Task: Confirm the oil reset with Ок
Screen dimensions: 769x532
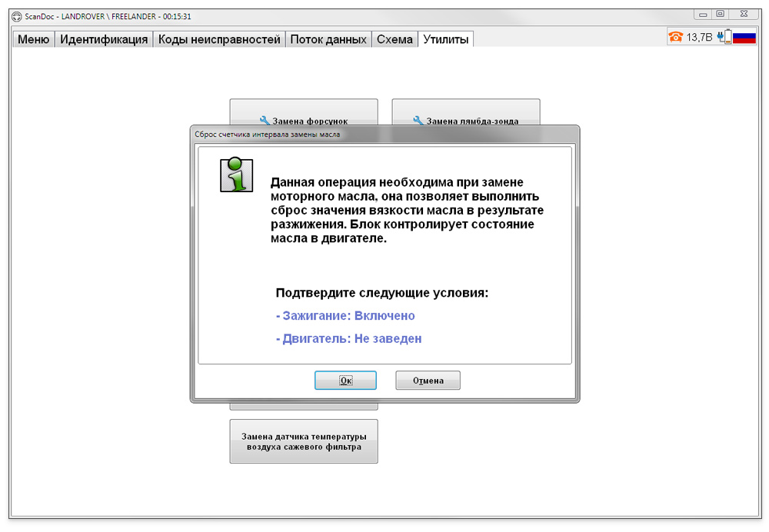Action: pos(345,381)
